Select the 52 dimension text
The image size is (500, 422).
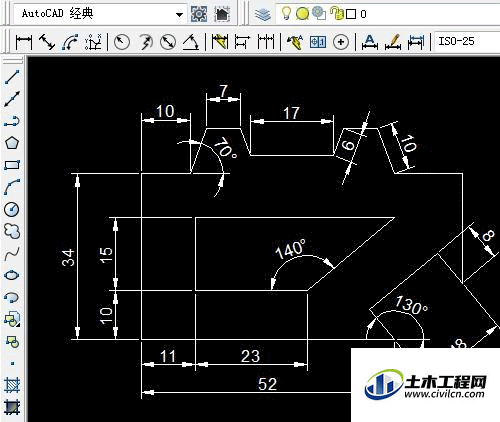click(267, 384)
